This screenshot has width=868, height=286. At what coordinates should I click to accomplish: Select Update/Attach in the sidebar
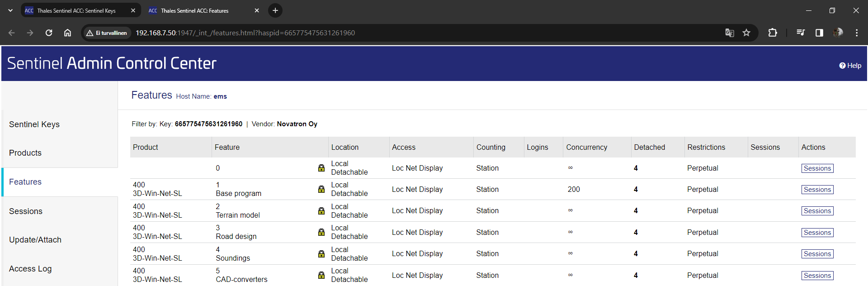35,240
